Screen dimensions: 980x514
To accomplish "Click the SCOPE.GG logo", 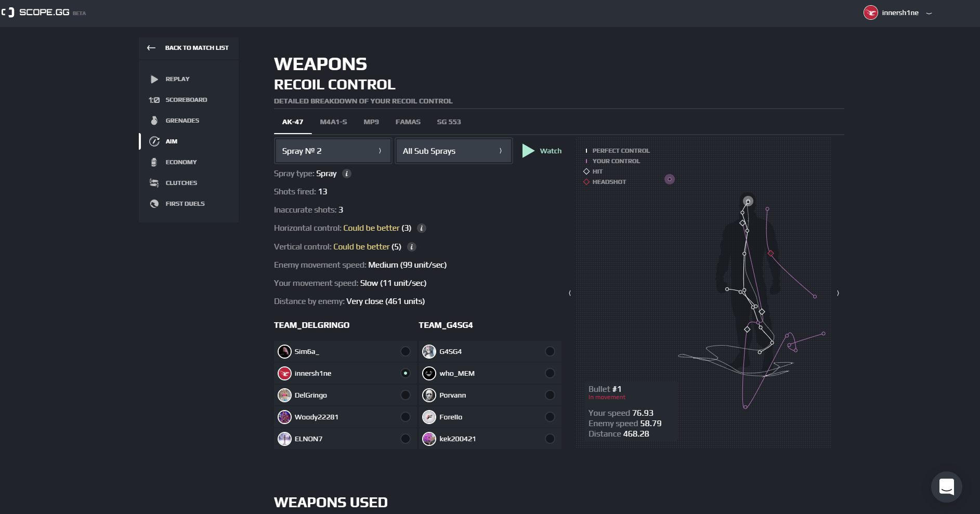I will [x=44, y=12].
